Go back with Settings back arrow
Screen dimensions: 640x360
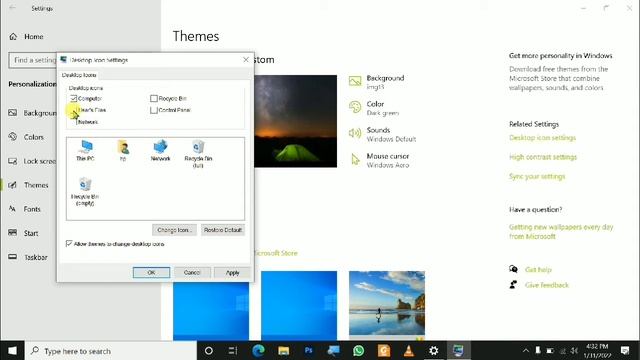click(13, 8)
